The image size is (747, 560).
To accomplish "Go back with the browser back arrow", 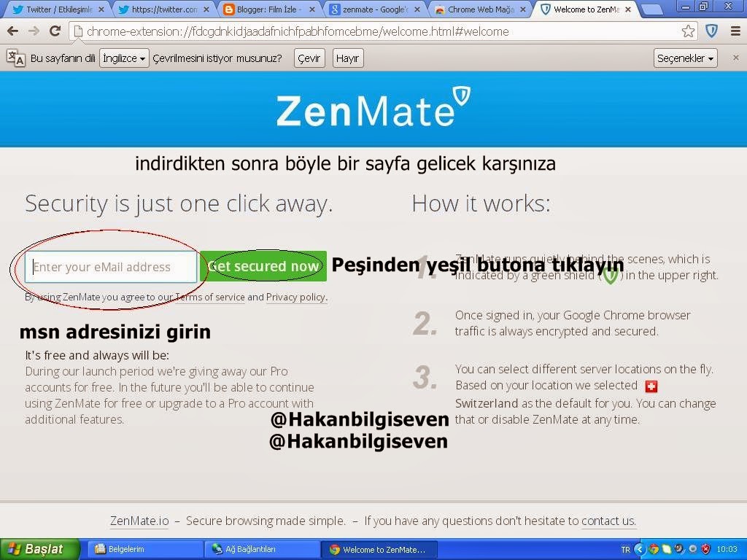I will pos(13,31).
